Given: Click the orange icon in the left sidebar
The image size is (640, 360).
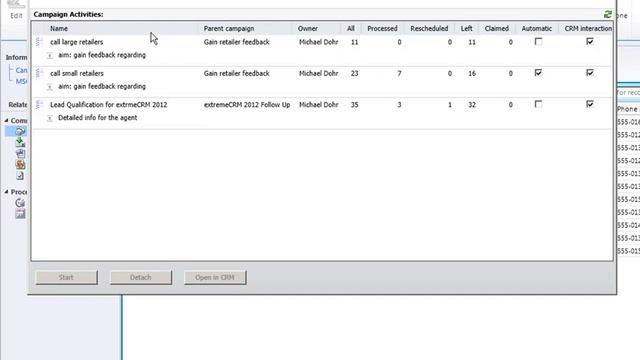Looking at the screenshot, I should click(20, 164).
